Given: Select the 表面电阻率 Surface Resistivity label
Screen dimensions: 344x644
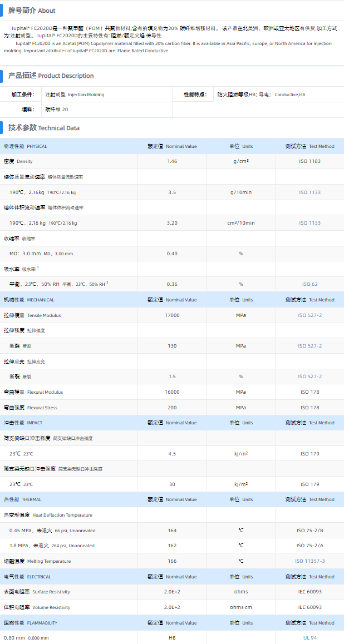Looking at the screenshot, I should click(37, 592).
